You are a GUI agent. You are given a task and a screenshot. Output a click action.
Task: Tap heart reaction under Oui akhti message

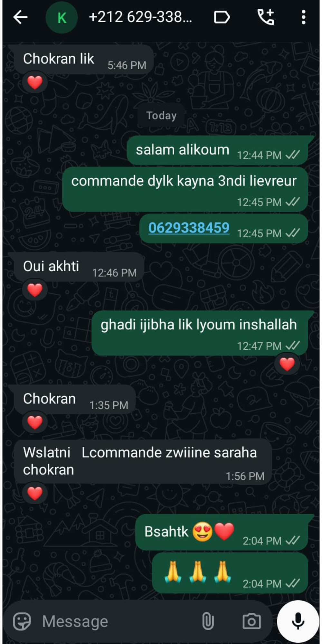35,290
